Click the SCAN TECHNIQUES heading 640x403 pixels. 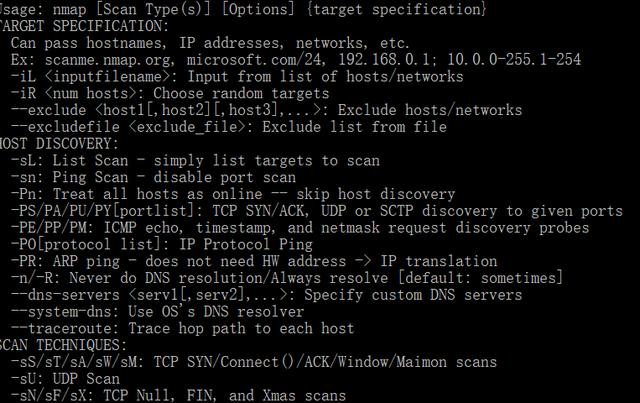[x=63, y=345]
